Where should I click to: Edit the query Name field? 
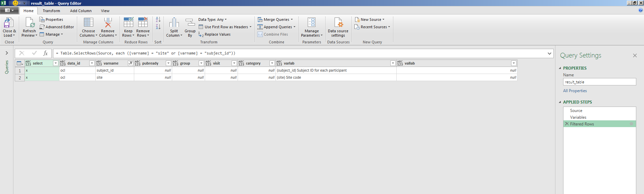click(599, 82)
